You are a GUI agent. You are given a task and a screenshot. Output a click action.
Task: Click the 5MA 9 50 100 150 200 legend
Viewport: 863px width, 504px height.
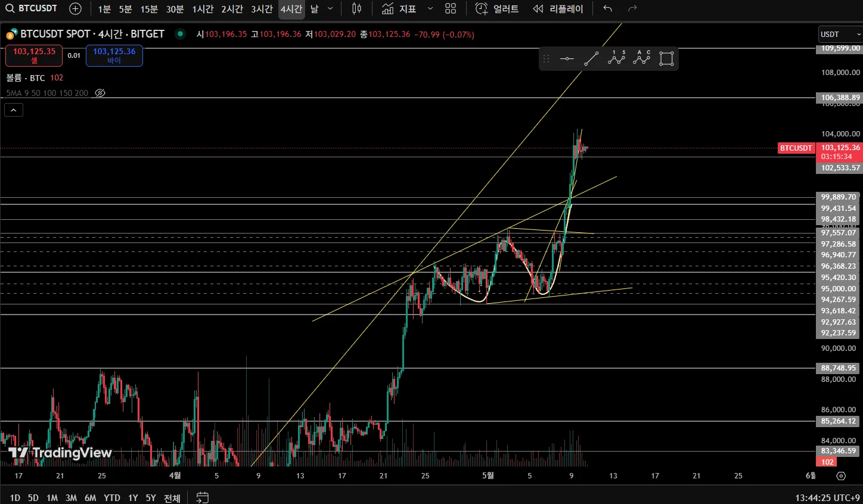(47, 93)
